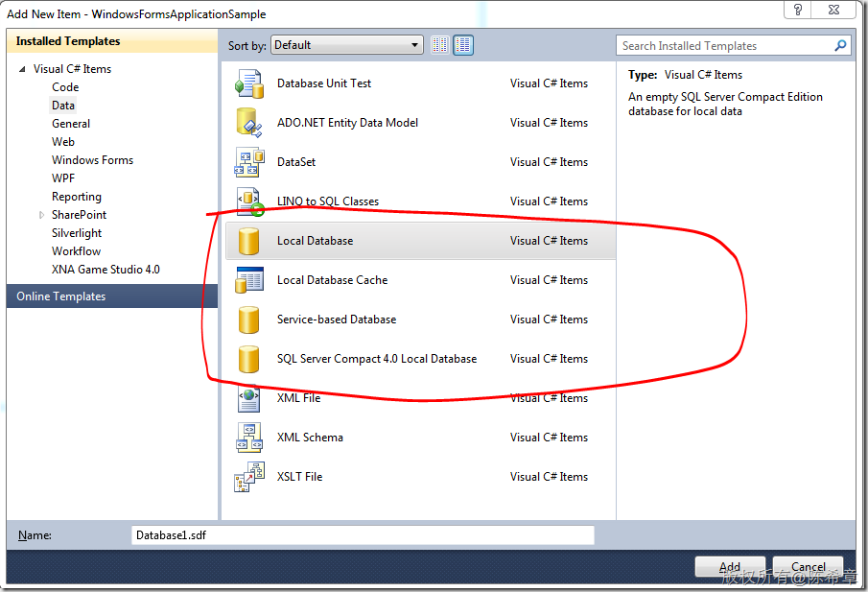Select the Silverlight category
868x592 pixels.
coord(77,233)
